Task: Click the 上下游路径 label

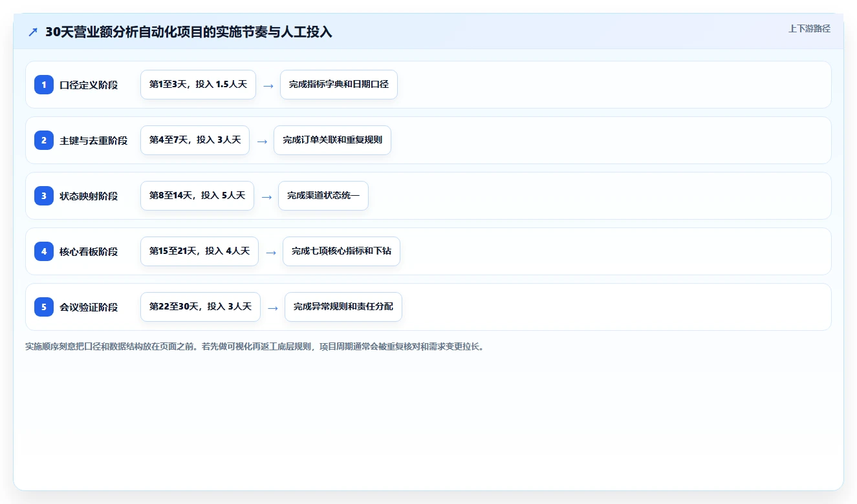Action: (809, 28)
